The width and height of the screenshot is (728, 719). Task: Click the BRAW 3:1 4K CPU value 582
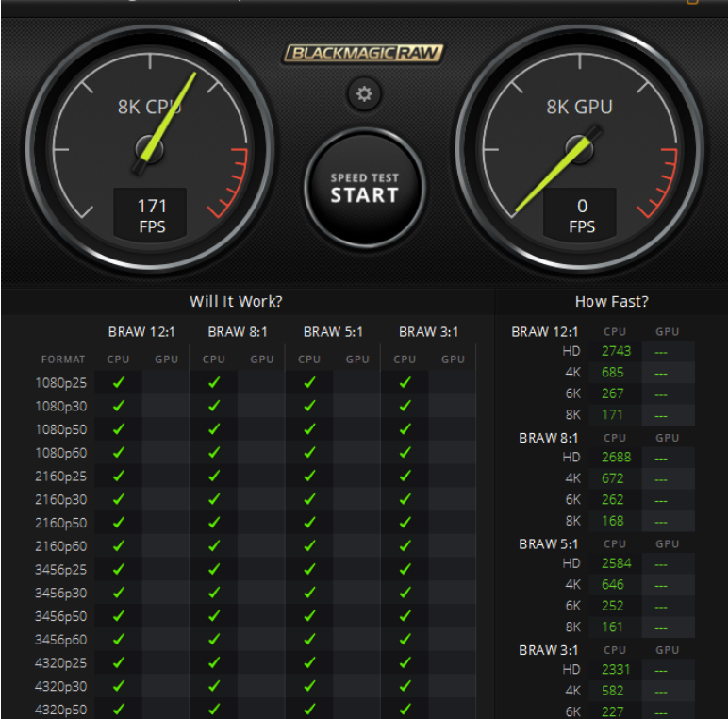pos(612,691)
